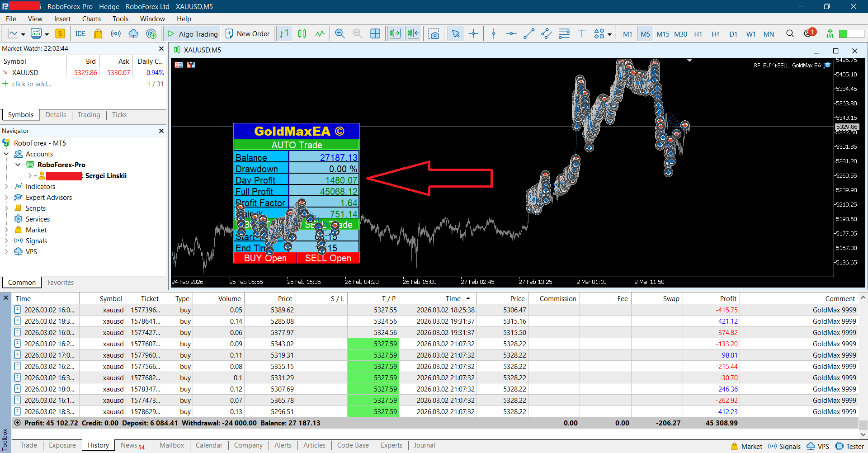Open the Market shopping bag icon in toolbar
868x453 pixels.
[98, 34]
